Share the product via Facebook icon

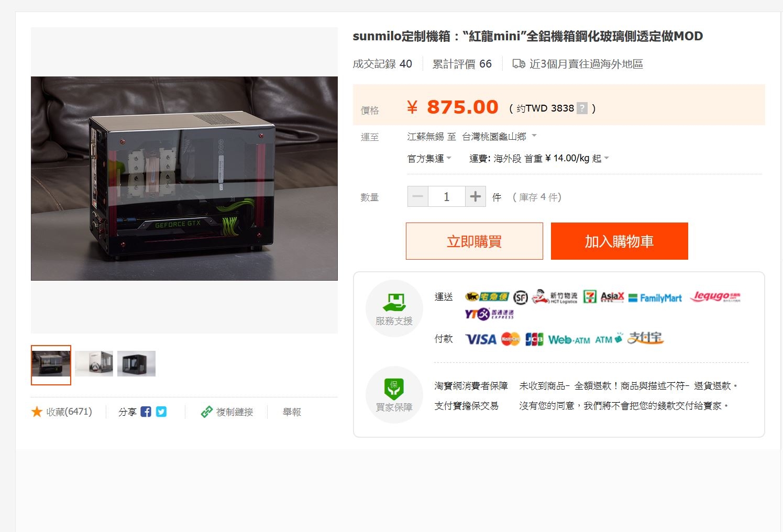[146, 412]
